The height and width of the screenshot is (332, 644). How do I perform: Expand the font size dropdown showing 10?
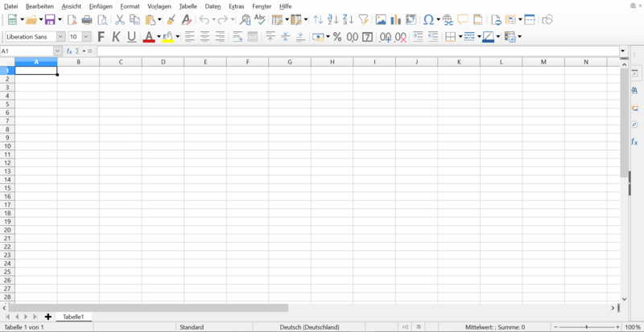coord(86,37)
